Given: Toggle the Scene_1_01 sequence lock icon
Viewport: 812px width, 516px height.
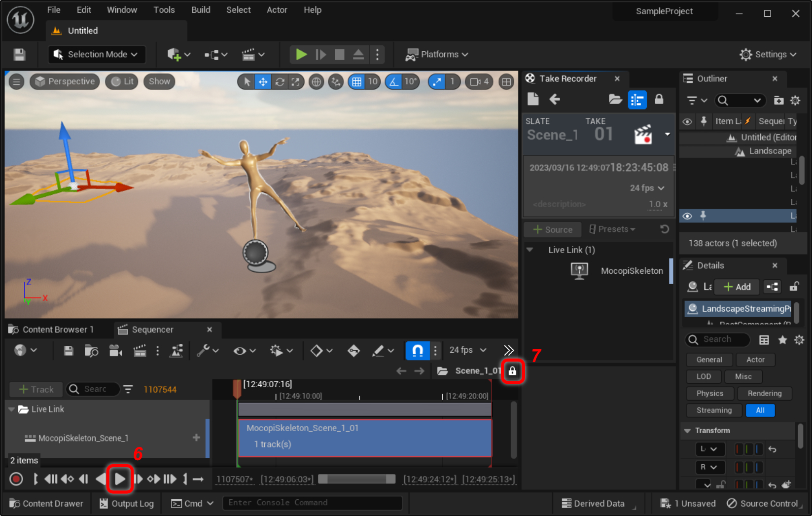Looking at the screenshot, I should (512, 371).
